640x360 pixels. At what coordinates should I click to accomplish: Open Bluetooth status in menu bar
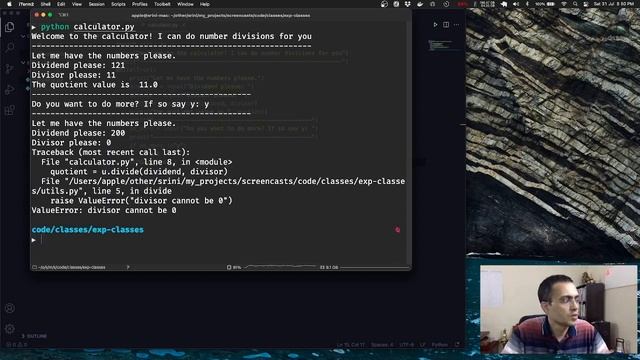pyautogui.click(x=527, y=4)
